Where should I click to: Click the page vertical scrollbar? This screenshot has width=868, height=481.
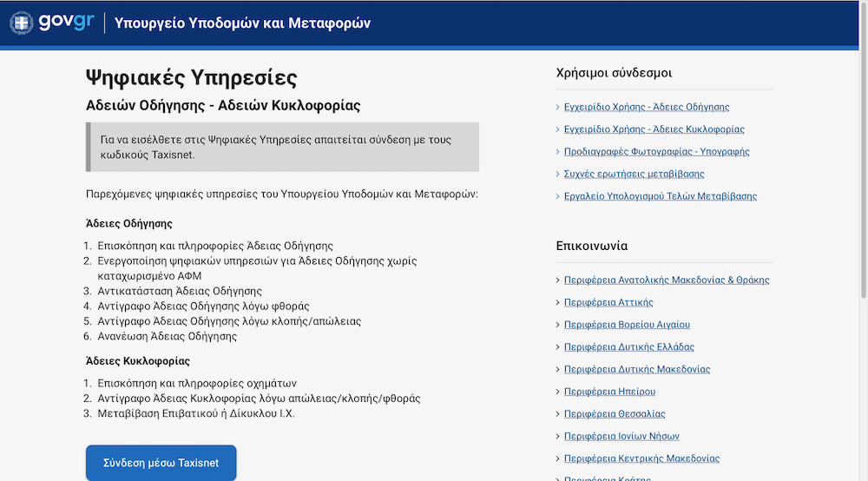tap(863, 174)
